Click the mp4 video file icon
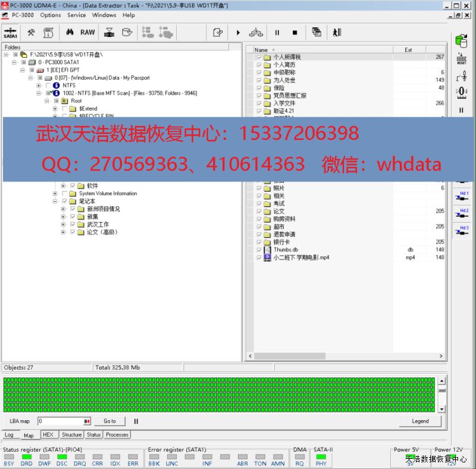This screenshot has width=476, height=469. [267, 258]
